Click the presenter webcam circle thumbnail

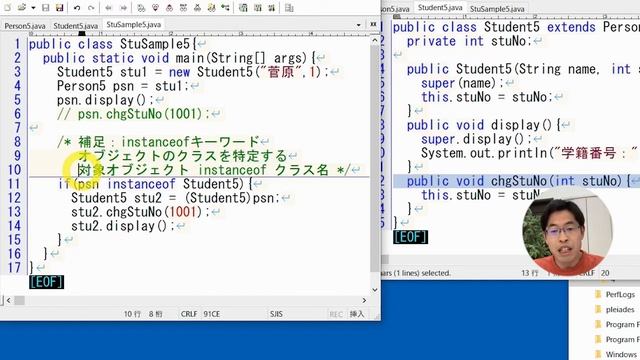pyautogui.click(x=567, y=231)
